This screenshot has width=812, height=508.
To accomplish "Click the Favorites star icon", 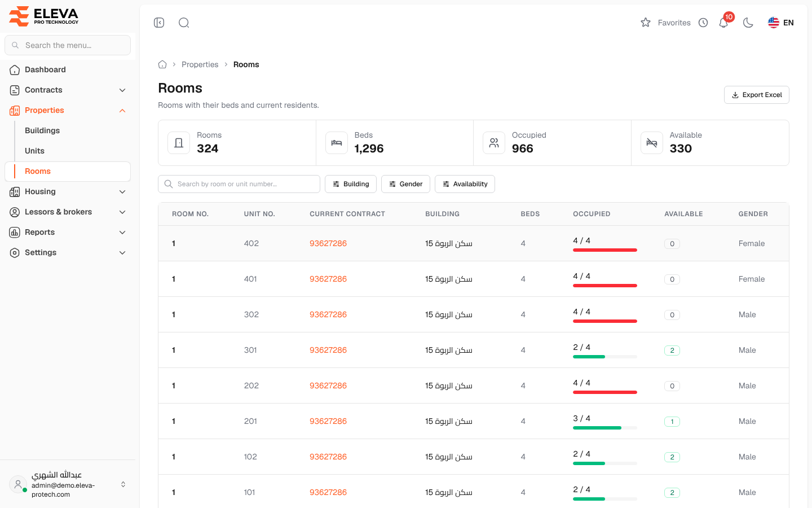I will tap(646, 23).
